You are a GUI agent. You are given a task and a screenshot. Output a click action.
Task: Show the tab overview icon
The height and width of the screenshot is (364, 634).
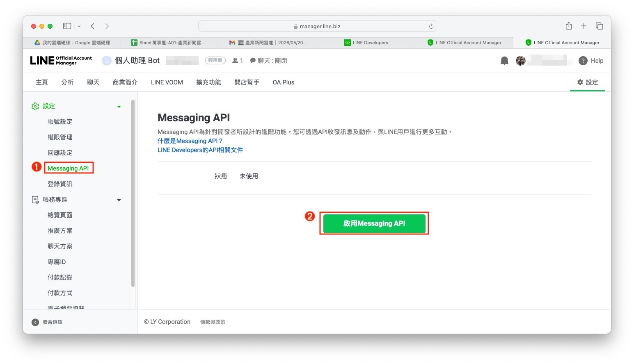point(599,26)
